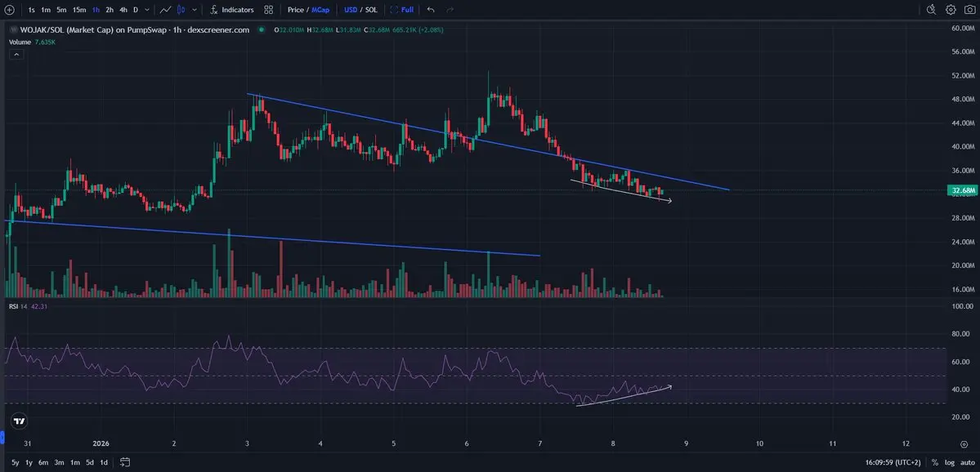
Task: Expand the chart style dropdown arrow
Action: (x=195, y=10)
